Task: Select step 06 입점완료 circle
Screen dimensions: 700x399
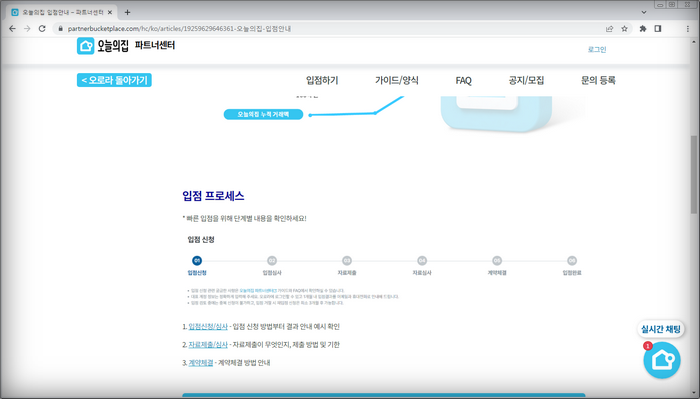Action: tap(572, 261)
